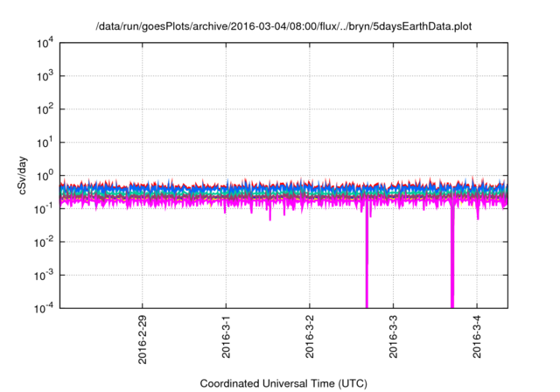Click the 10^1 y-axis tick label
The image size is (560, 392).
pos(45,143)
